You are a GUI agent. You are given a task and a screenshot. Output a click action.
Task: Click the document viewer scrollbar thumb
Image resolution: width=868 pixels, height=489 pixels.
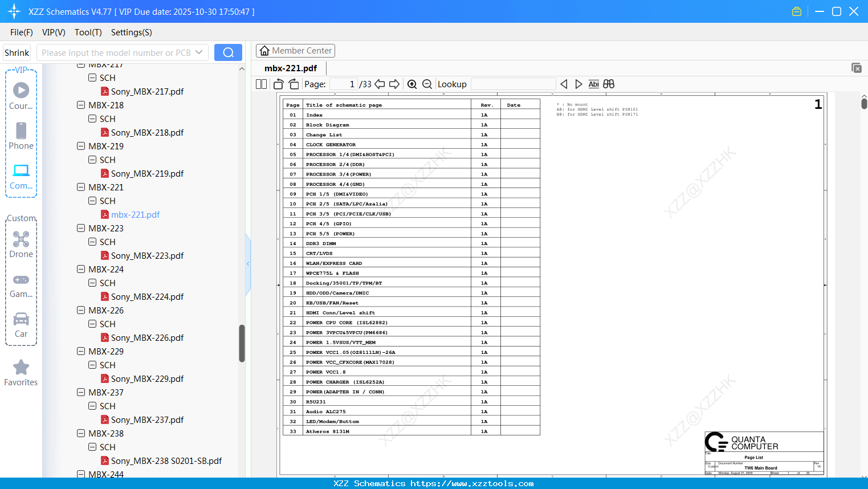(864, 103)
